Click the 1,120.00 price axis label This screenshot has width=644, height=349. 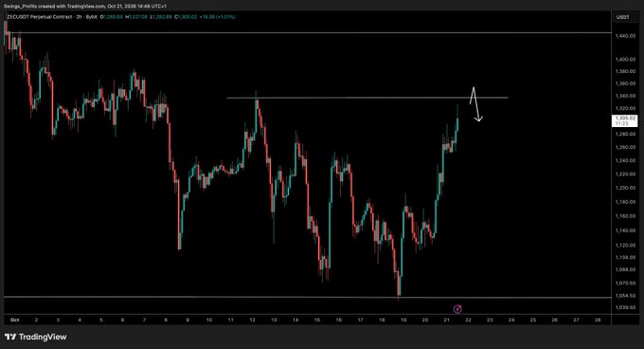(x=625, y=245)
